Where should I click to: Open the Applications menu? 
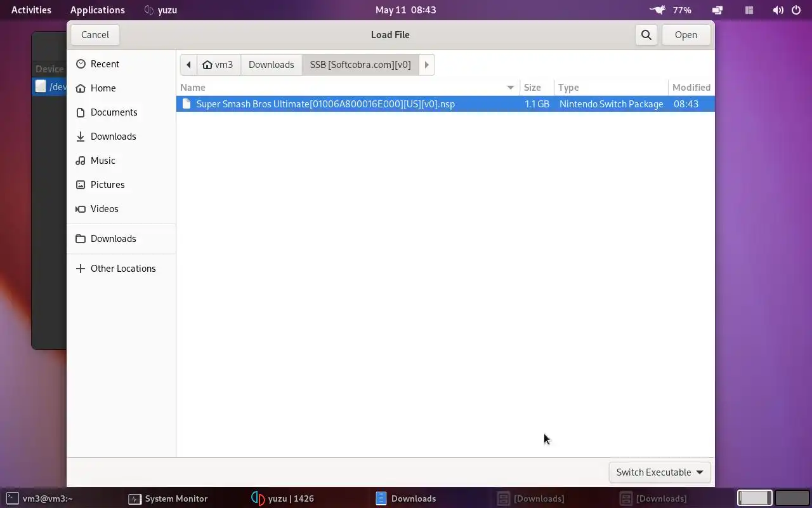98,10
